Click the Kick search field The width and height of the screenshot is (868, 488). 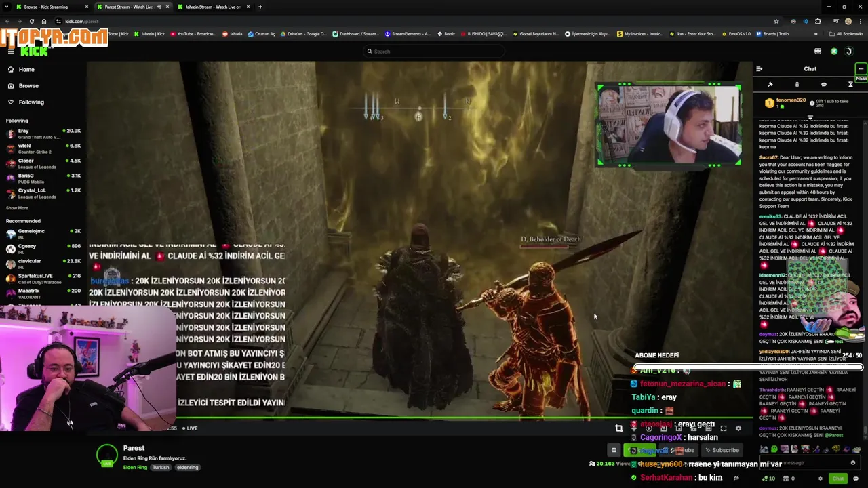434,52
